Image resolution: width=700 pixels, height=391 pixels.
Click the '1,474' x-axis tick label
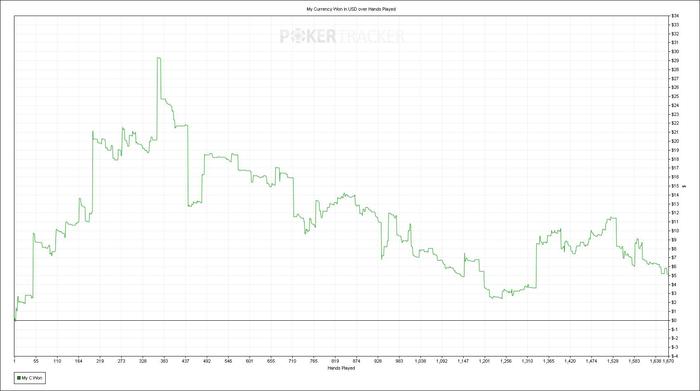pyautogui.click(x=592, y=361)
